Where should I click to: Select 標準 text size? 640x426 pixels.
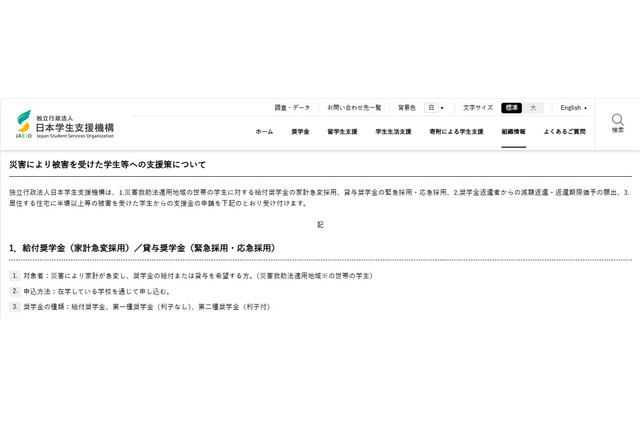point(511,108)
